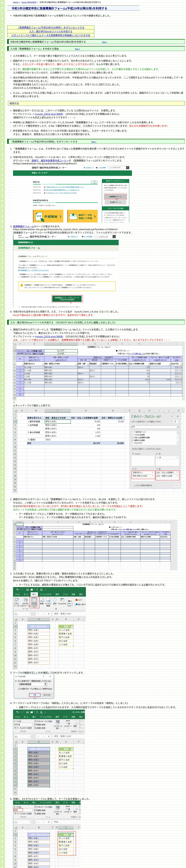Select 挿入 tab in the テーブル-icon Excel screenshot

coord(34,594)
